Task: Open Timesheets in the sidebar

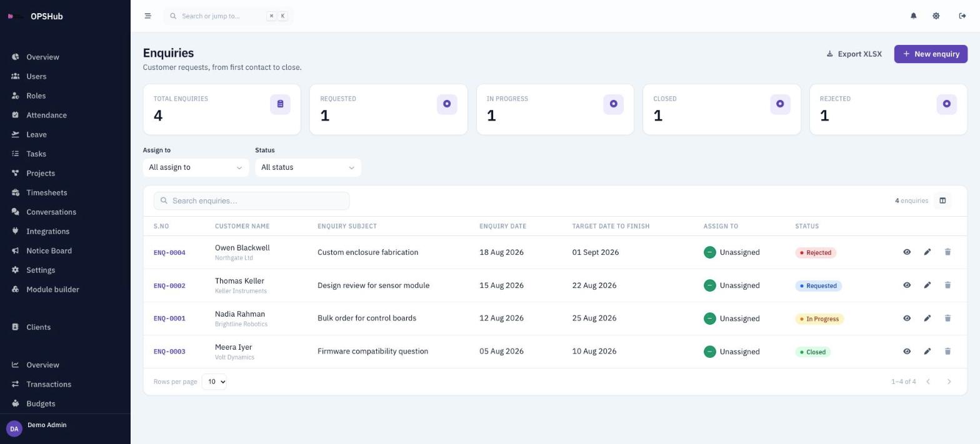Action: pyautogui.click(x=65, y=192)
